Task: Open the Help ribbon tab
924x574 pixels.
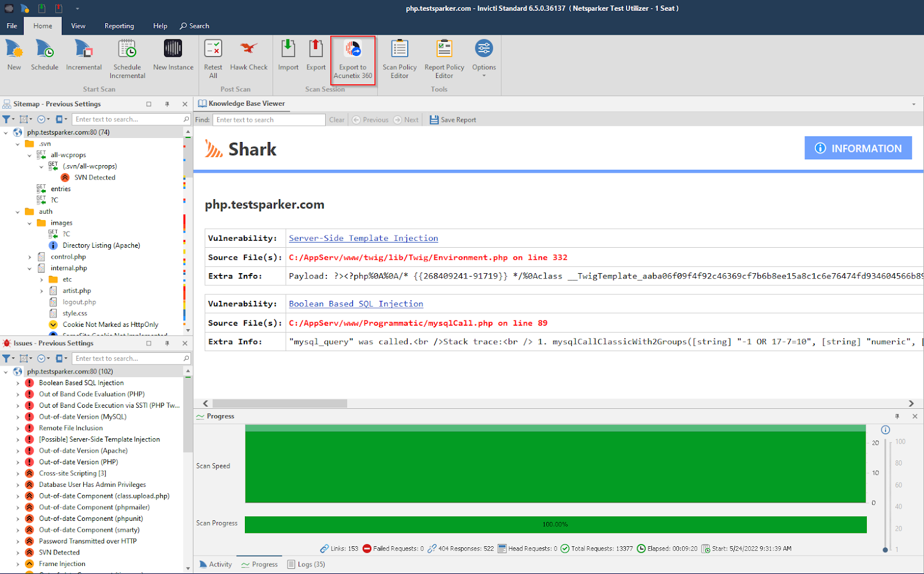Action: 160,26
